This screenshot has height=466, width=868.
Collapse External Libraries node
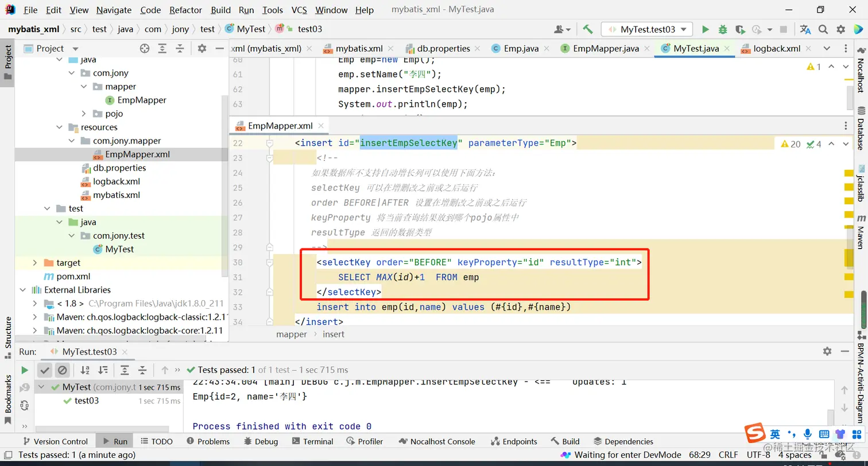23,290
